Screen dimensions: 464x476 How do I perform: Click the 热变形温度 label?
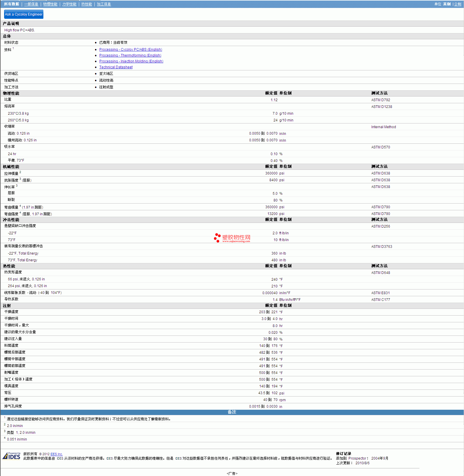[13, 272]
